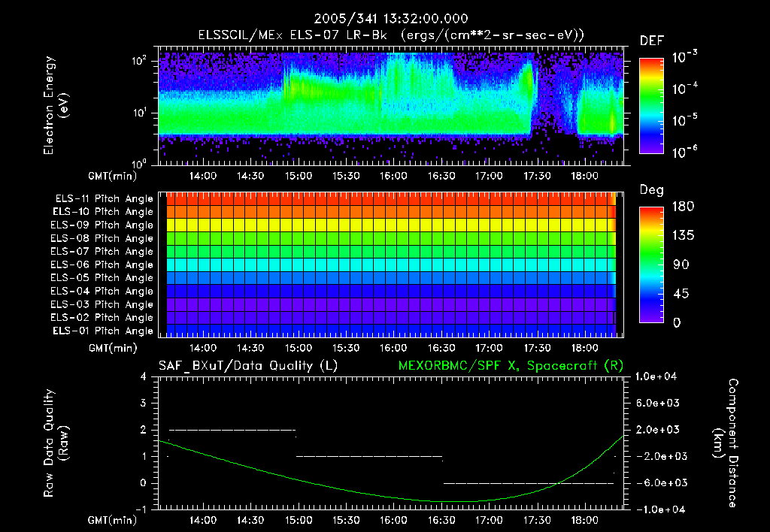Select the ELS-09 Pitch Angle row label
Image resolution: width=770 pixels, height=532 pixels.
pyautogui.click(x=102, y=225)
